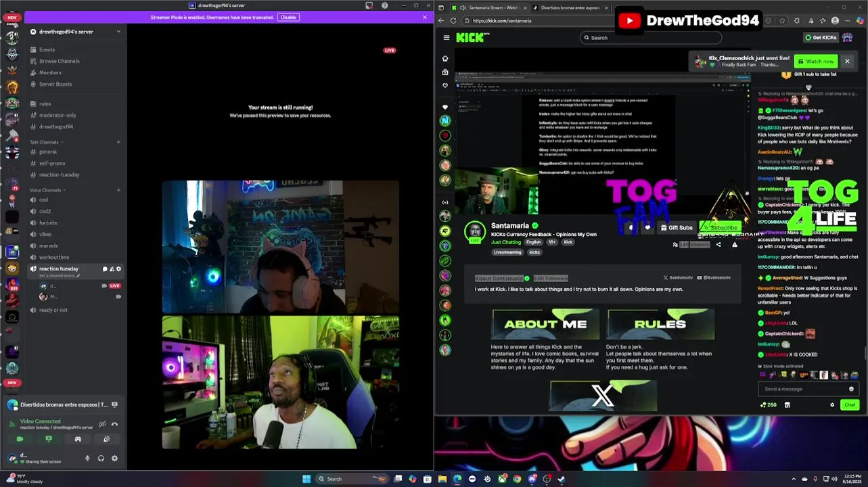The image size is (868, 487).
Task: Add a channel to Voice Channels
Action: click(x=118, y=190)
